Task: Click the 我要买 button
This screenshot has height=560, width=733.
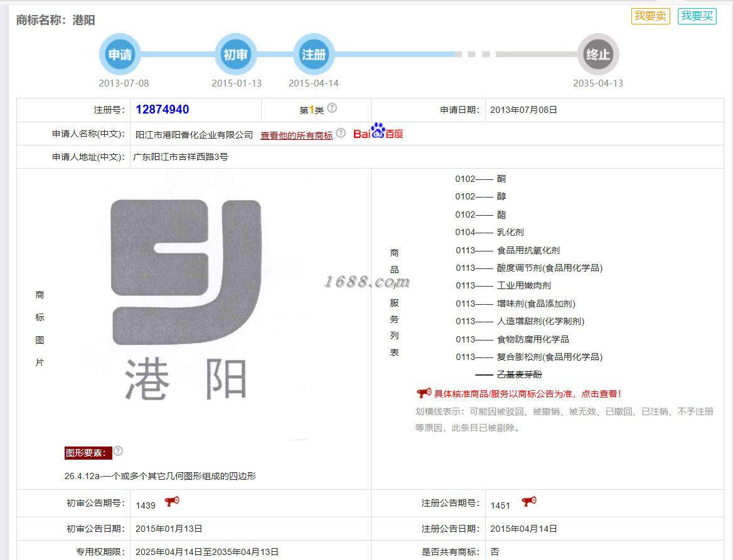Action: pos(697,16)
